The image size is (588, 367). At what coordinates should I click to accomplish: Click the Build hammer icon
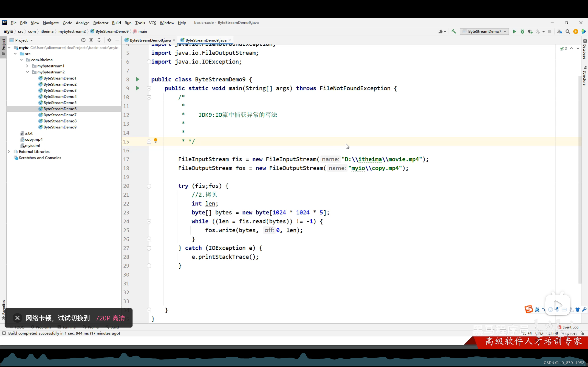pyautogui.click(x=454, y=32)
